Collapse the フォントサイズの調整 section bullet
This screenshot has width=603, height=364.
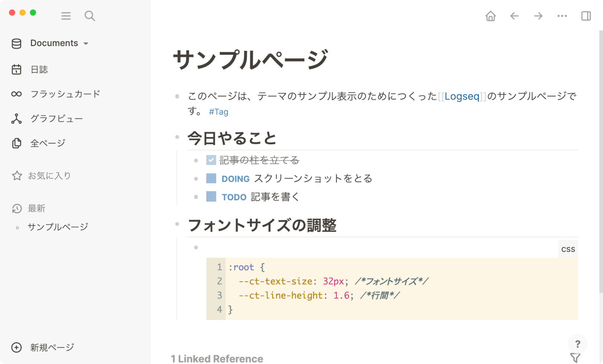177,224
